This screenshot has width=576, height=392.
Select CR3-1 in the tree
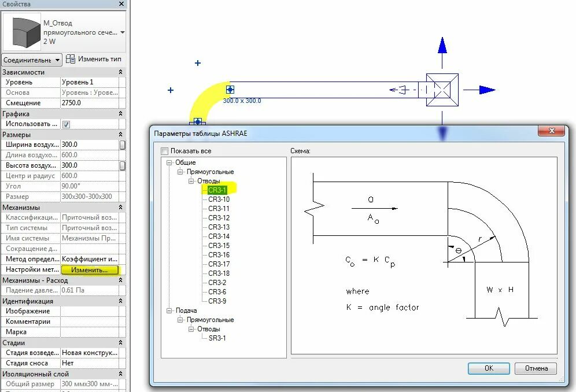[x=217, y=190]
